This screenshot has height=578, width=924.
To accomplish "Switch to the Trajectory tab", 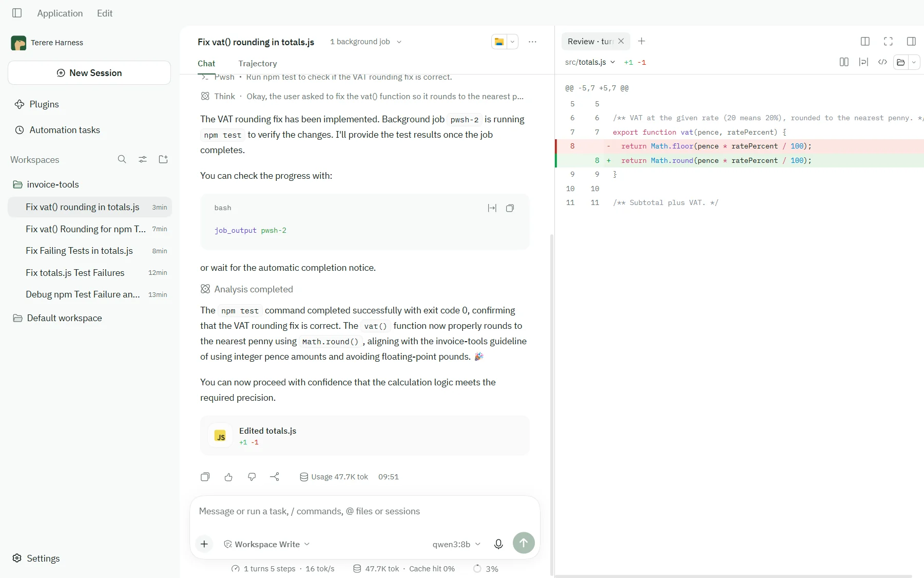I will 258,63.
